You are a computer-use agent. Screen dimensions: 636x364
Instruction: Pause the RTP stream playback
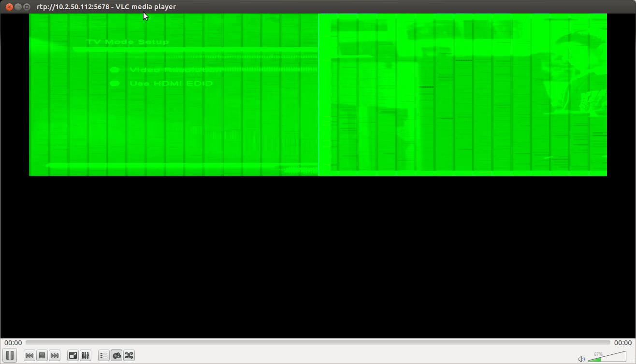pos(10,355)
